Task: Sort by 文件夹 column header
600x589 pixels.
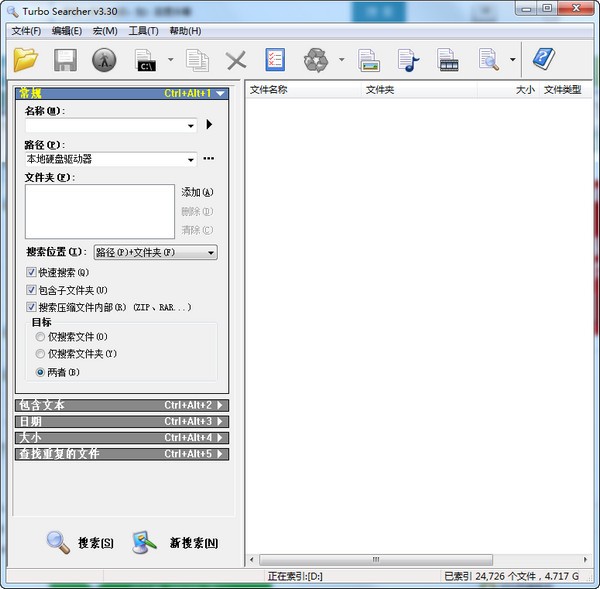Action: pyautogui.click(x=419, y=90)
